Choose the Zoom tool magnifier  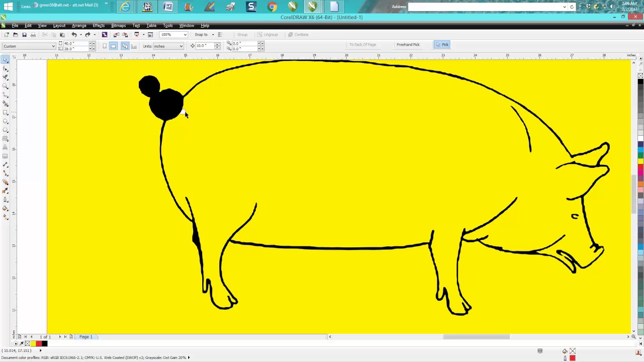pyautogui.click(x=5, y=86)
